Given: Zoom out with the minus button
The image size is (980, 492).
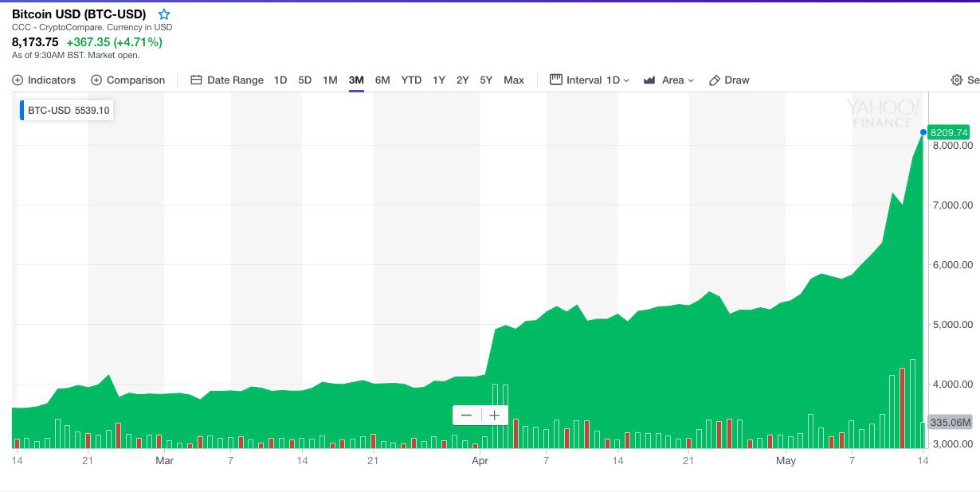Looking at the screenshot, I should coord(467,416).
